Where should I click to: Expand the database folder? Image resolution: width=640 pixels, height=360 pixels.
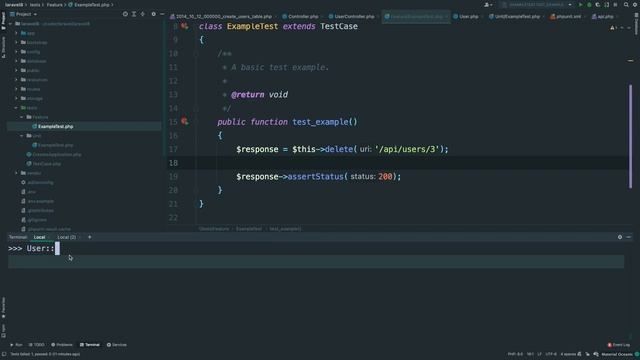tap(16, 61)
